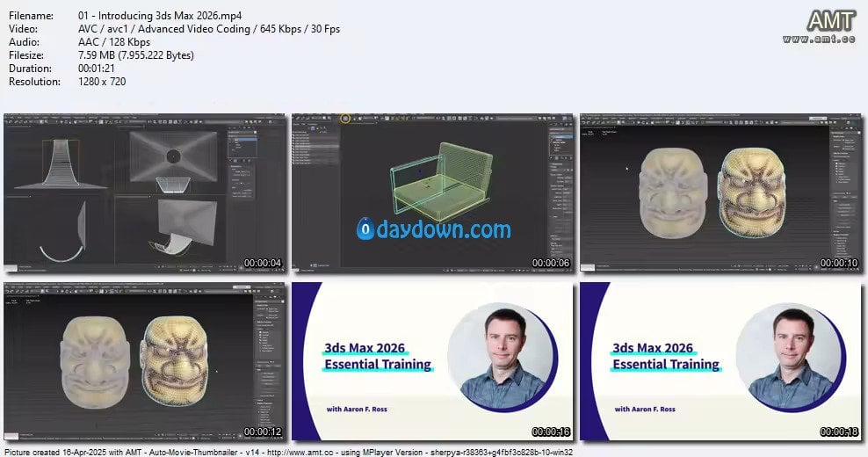Click the black circle in the top-right viewport
Screen dimensions: 868x457
tap(173, 156)
